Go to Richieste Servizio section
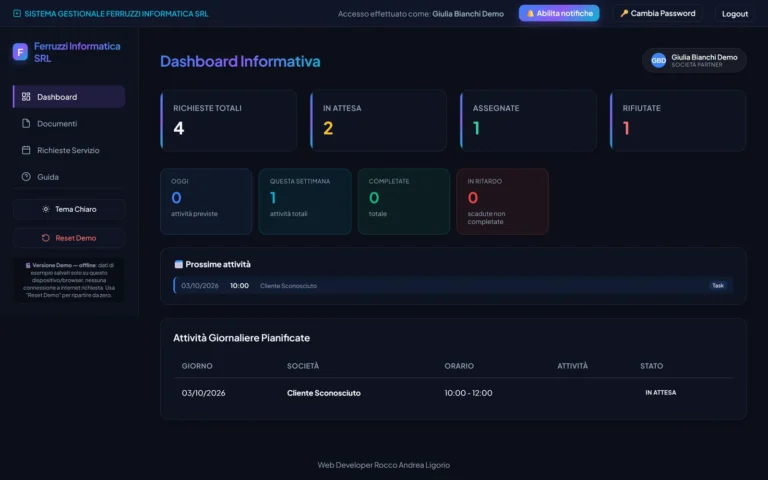This screenshot has height=480, width=768. coord(69,150)
